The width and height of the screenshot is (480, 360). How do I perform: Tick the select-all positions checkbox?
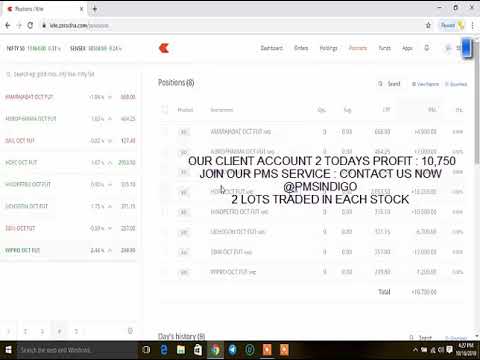[x=165, y=109]
